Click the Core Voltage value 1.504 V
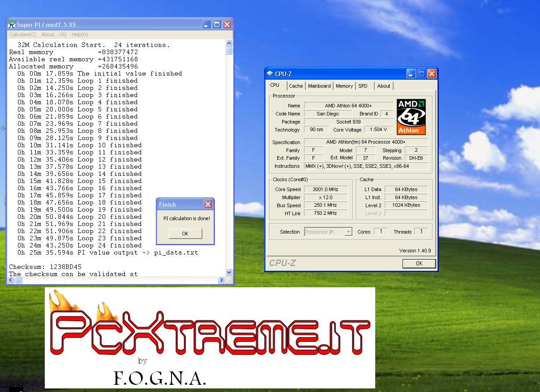540x392 pixels. tap(379, 129)
